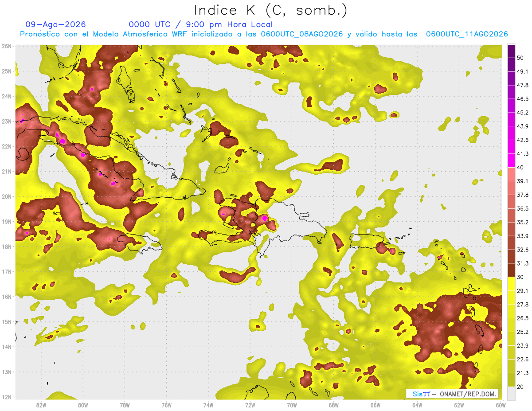Select the 24N latitude label

point(7,96)
